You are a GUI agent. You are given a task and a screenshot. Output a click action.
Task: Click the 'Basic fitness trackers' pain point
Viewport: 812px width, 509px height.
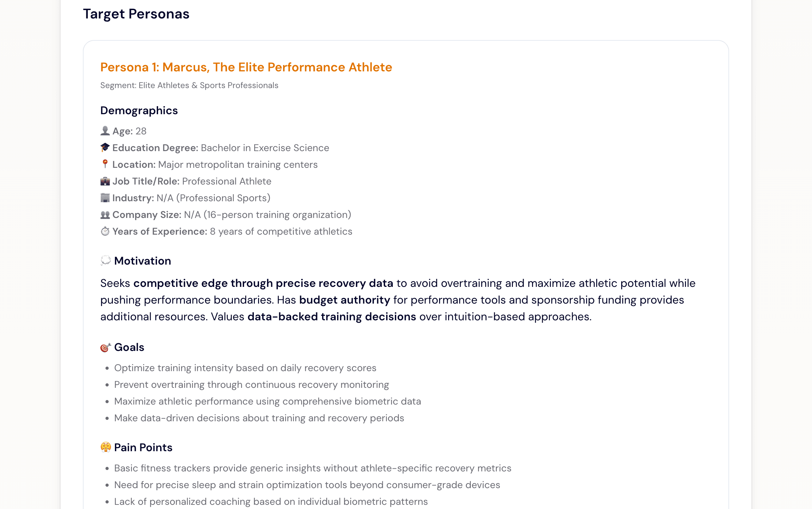(312, 468)
